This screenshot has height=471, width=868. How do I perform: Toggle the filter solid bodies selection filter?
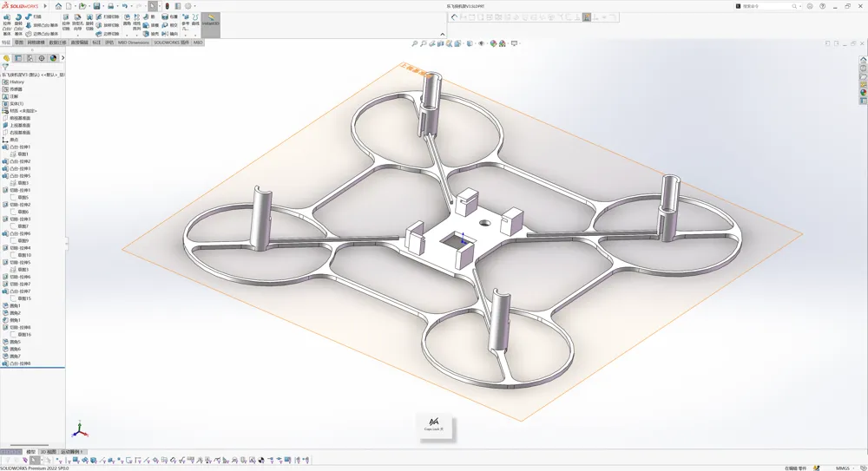pyautogui.click(x=93, y=460)
